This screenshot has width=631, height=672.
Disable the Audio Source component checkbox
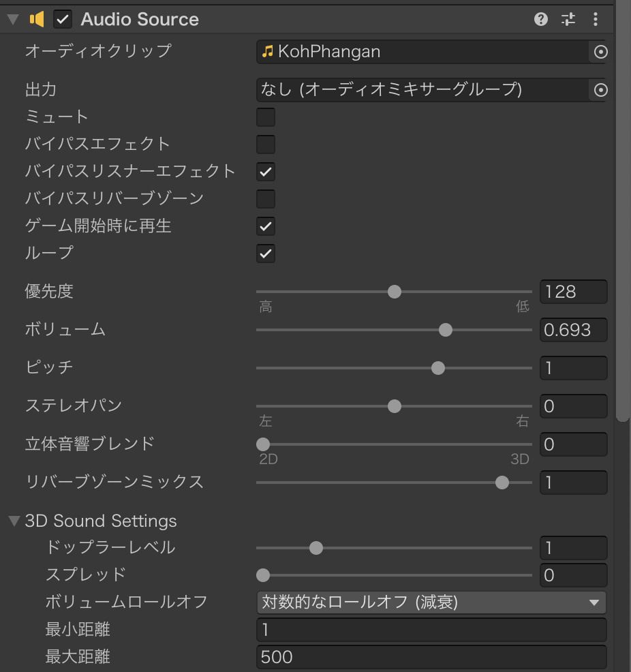coord(63,19)
